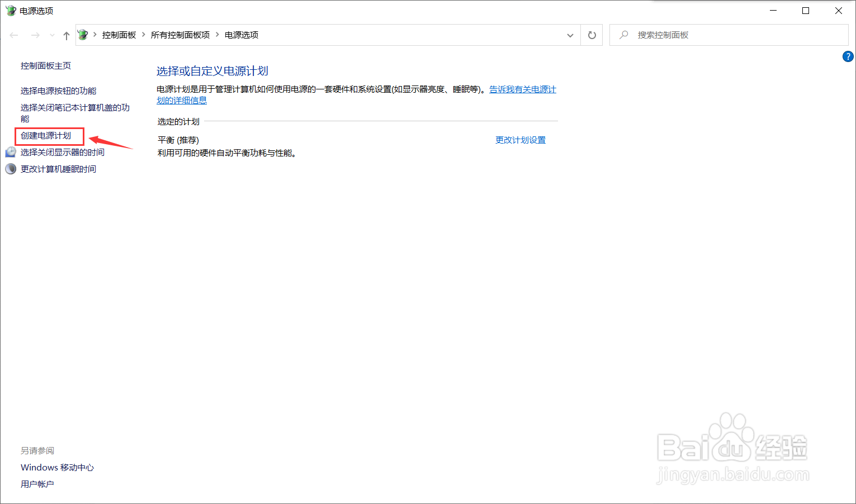Click inside the 搜索控制面板 search field
The width and height of the screenshot is (856, 504).
(699, 34)
